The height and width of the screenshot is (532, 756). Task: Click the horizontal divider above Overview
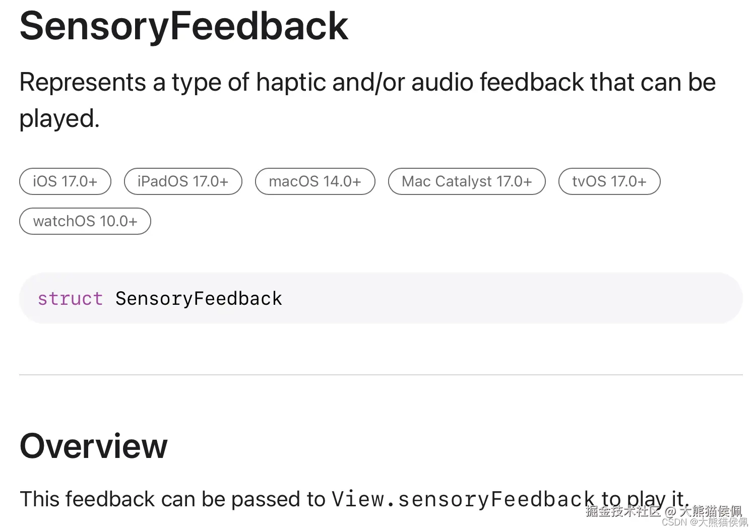pyautogui.click(x=381, y=375)
